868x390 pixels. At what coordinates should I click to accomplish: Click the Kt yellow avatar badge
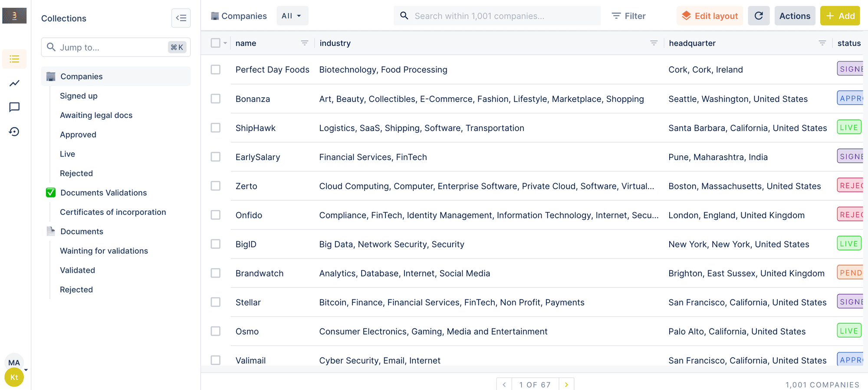pos(14,377)
